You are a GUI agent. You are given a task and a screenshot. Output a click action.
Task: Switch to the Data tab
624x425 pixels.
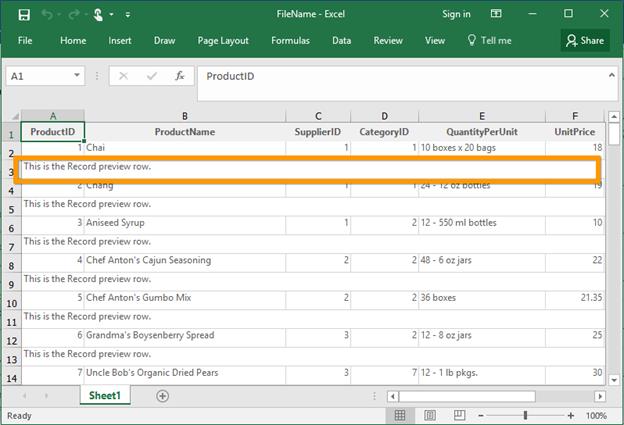[x=341, y=41]
